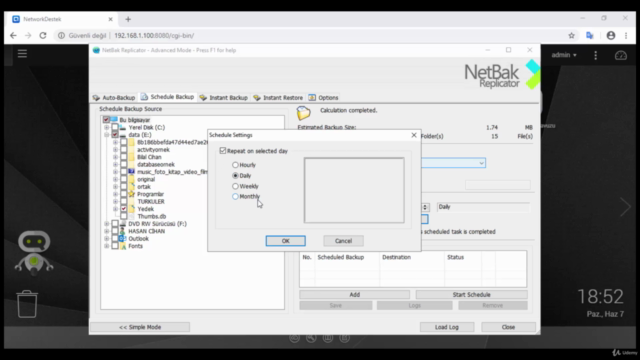Select the Bilal Cihan folder
Image resolution: width=640 pixels, height=360 pixels.
coord(149,157)
